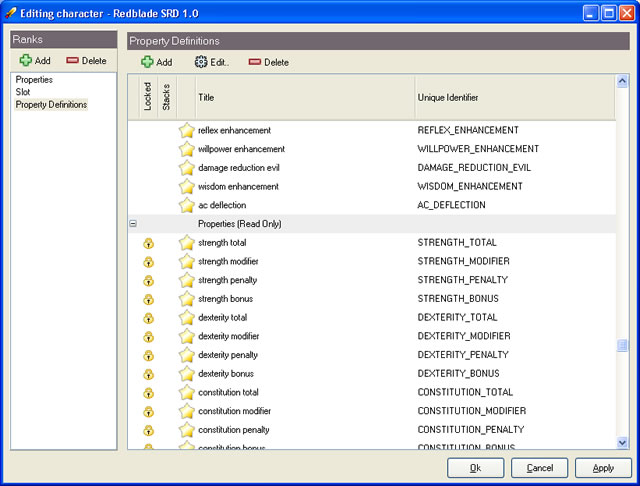Click star icon of constitution penalty
Image resolution: width=640 pixels, height=486 pixels.
[187, 430]
